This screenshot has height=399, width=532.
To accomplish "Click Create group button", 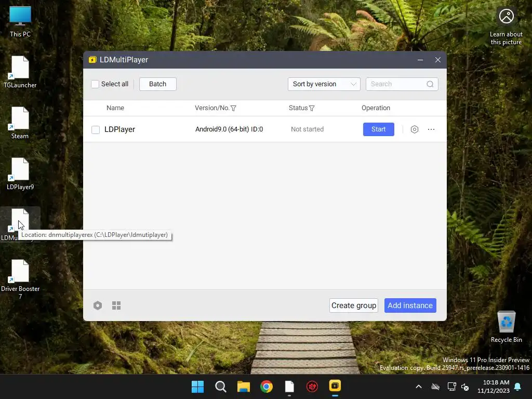I will coord(353,305).
